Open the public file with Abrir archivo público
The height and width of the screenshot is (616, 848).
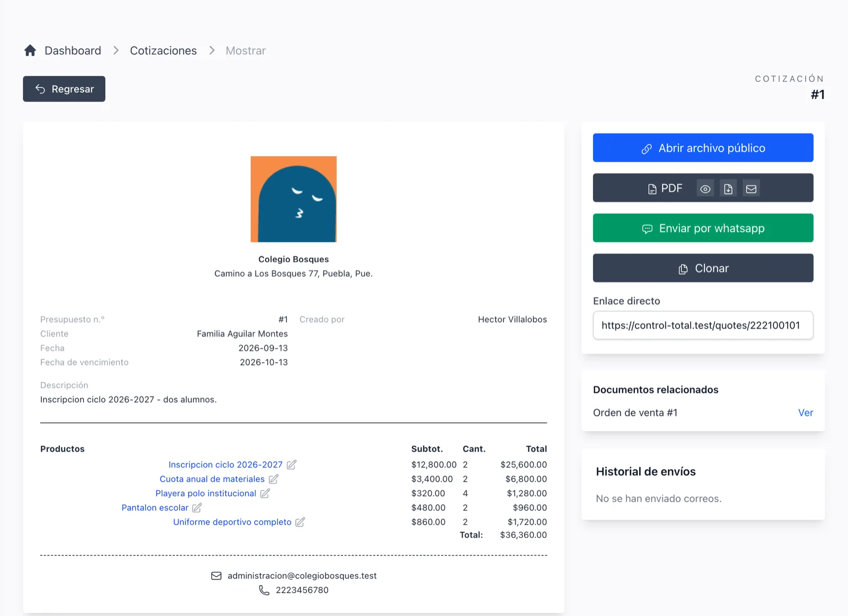pos(703,148)
